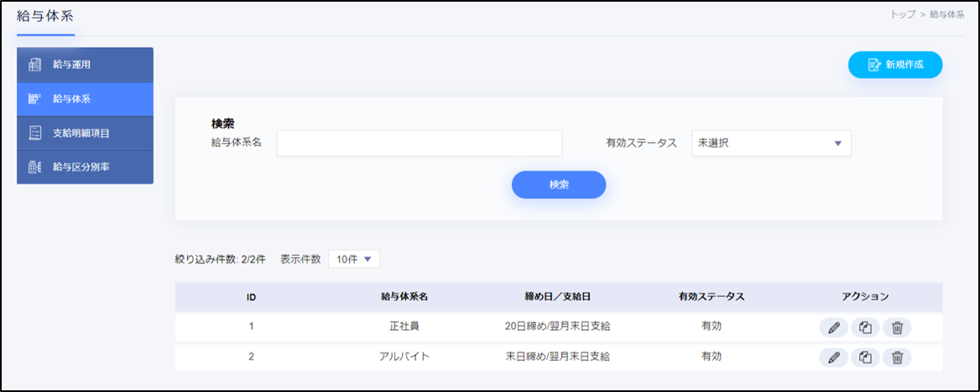
Task: Expand the 表示件数 10件 dropdown
Action: [354, 259]
